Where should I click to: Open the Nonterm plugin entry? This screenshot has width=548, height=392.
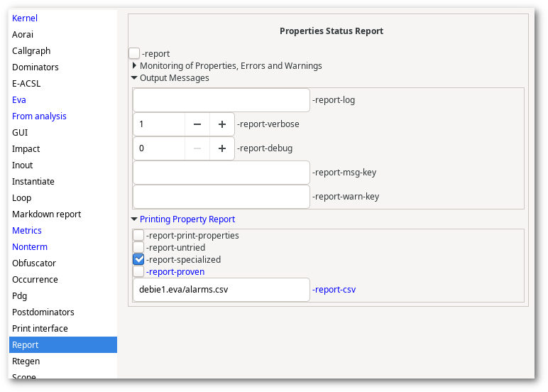pyautogui.click(x=30, y=247)
